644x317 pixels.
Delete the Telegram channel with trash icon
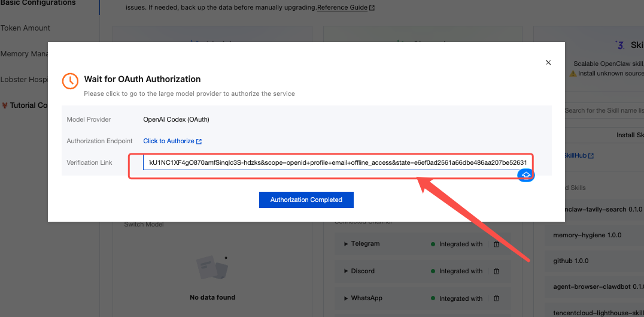click(496, 244)
